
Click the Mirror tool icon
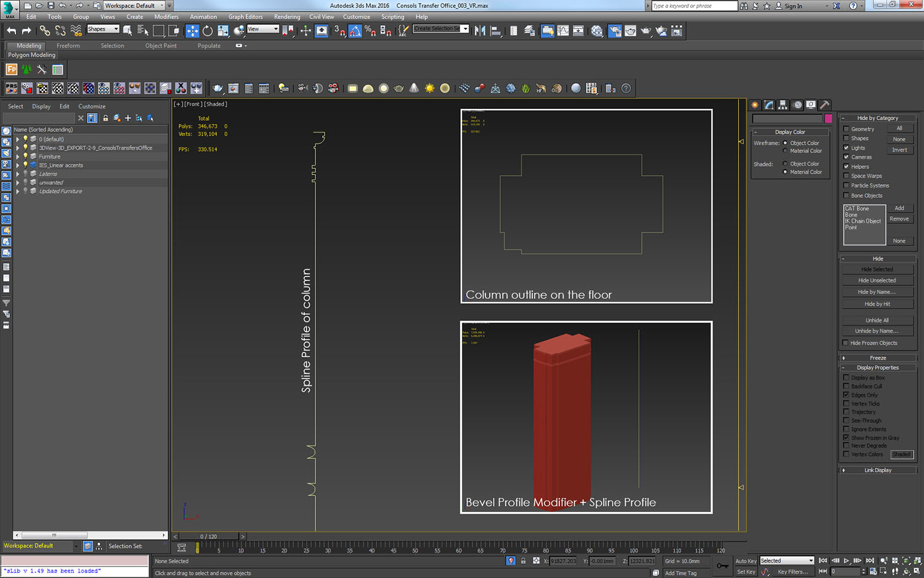[x=480, y=31]
